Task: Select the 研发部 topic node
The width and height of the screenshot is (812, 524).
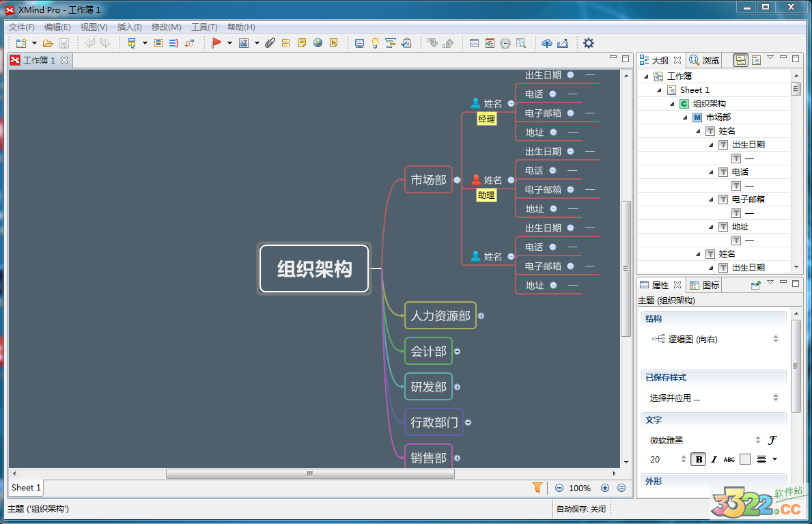Action: pyautogui.click(x=428, y=387)
